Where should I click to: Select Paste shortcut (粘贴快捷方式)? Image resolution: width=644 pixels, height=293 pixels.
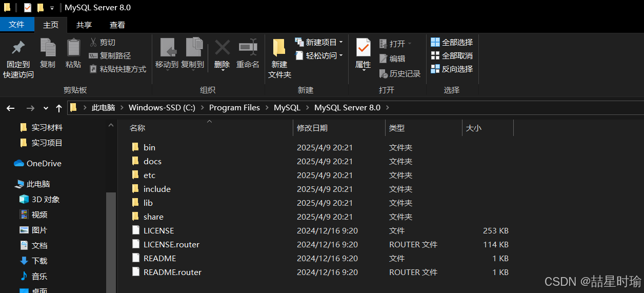[x=118, y=69]
